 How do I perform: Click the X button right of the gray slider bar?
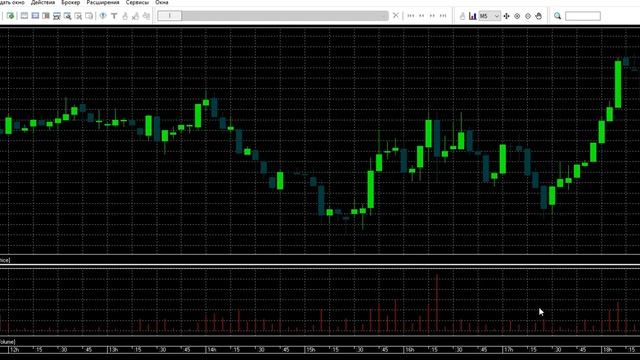(x=396, y=16)
